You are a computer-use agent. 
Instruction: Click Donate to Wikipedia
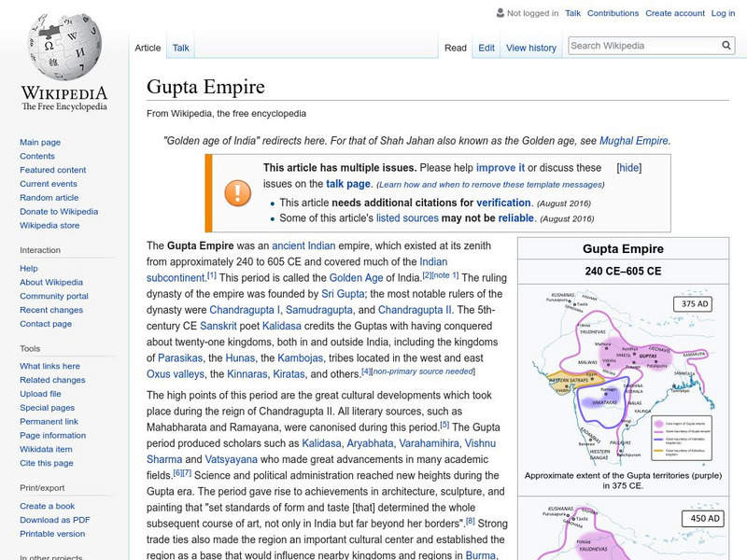(x=59, y=211)
